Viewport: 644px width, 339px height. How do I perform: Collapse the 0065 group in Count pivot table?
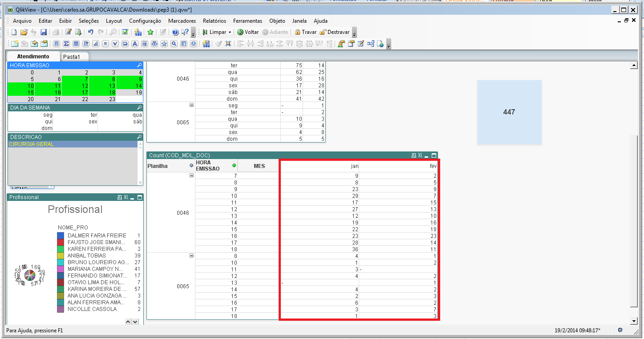click(192, 256)
